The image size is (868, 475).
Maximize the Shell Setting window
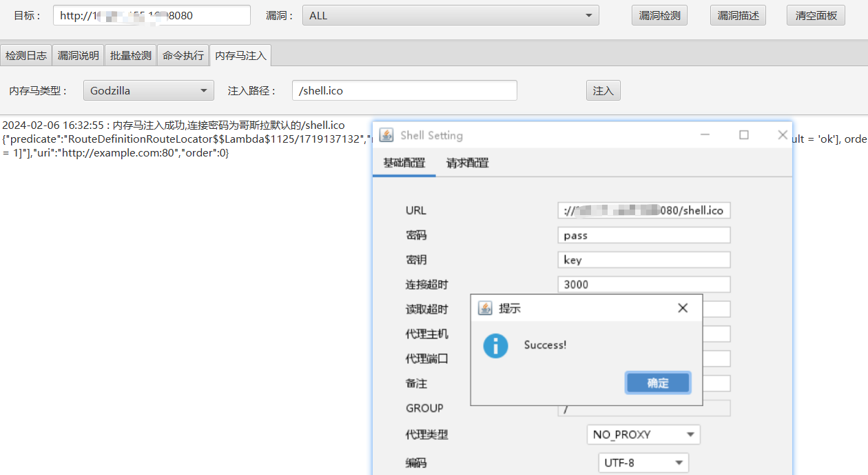tap(744, 135)
